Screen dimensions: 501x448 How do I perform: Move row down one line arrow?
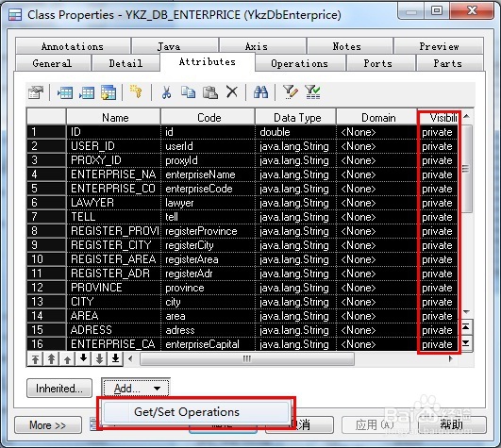[83, 358]
